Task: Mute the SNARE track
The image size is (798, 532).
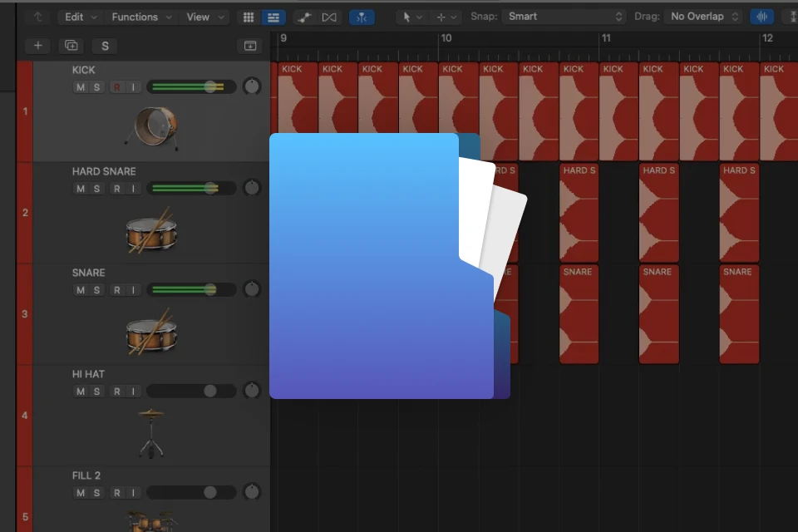Action: click(81, 289)
